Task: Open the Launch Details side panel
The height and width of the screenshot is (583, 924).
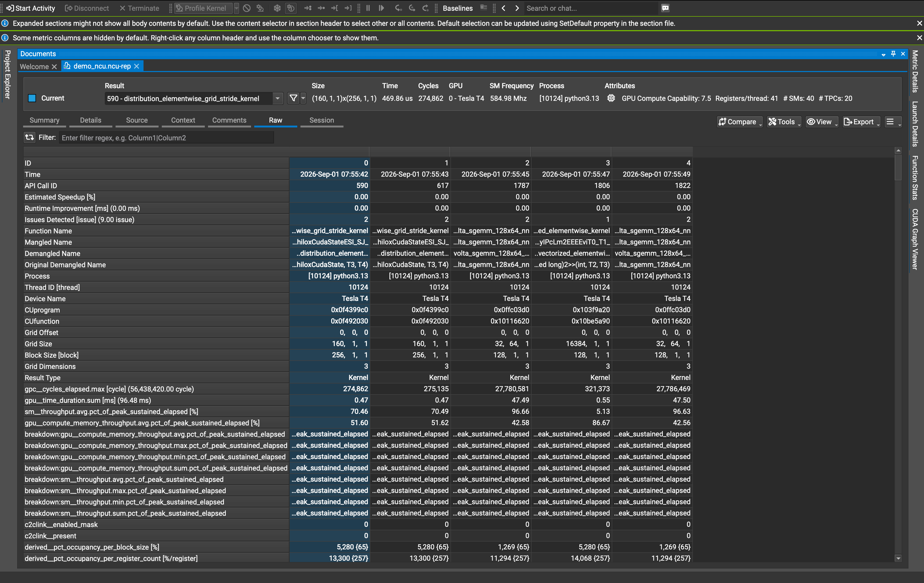Action: coord(915,124)
